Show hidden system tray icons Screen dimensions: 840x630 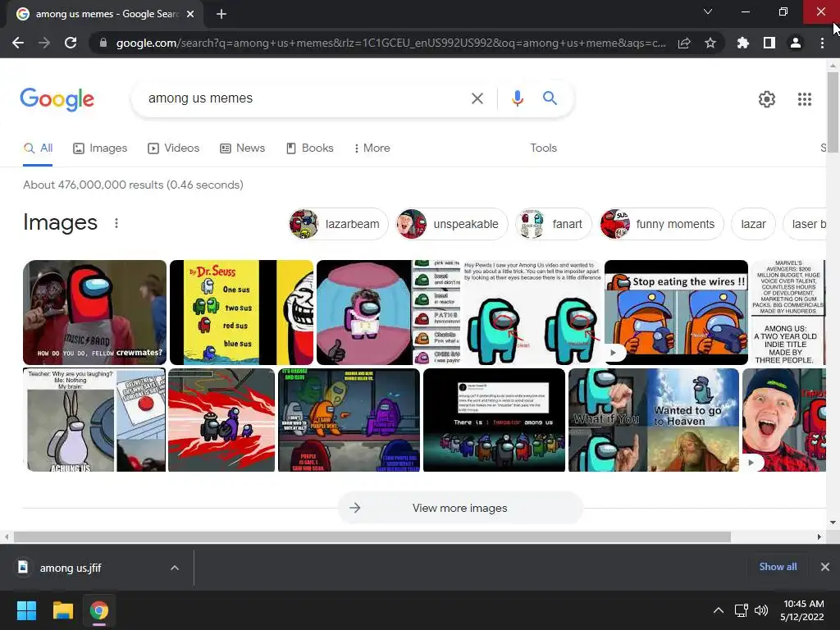tap(719, 610)
